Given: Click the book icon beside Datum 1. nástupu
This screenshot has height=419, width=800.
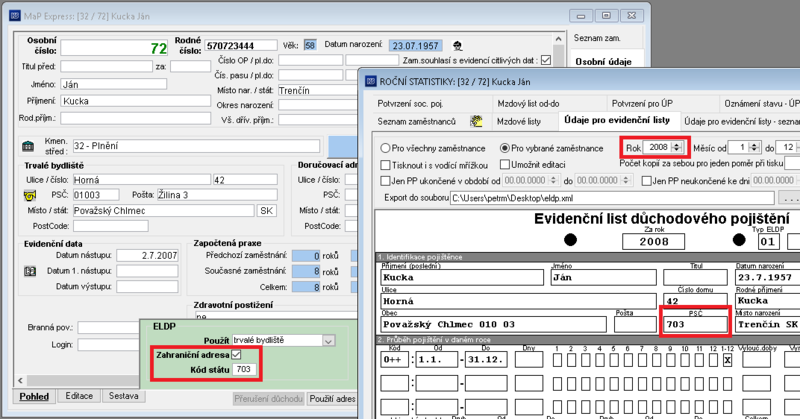Looking at the screenshot, I should point(30,271).
